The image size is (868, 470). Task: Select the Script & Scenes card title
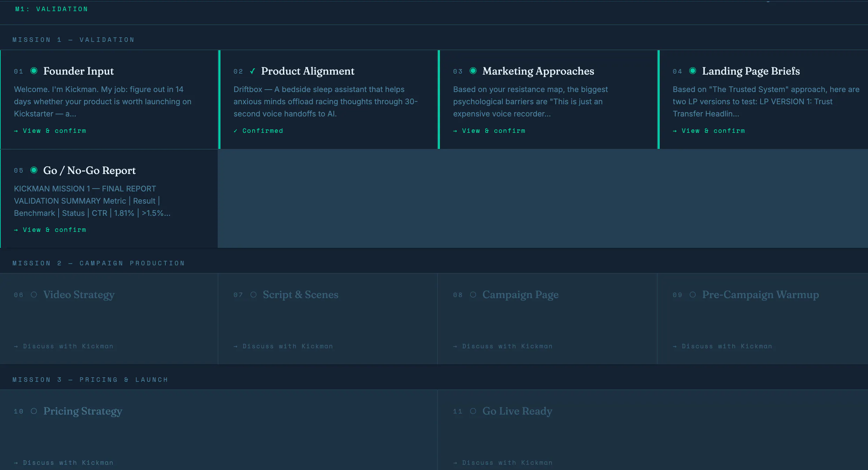point(300,295)
